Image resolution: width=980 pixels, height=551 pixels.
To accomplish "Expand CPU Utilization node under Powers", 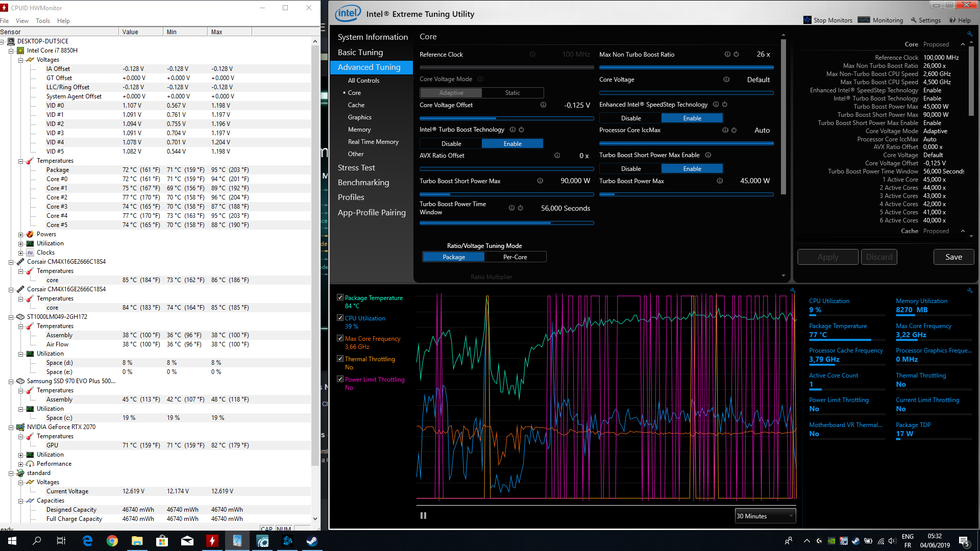I will coord(20,244).
